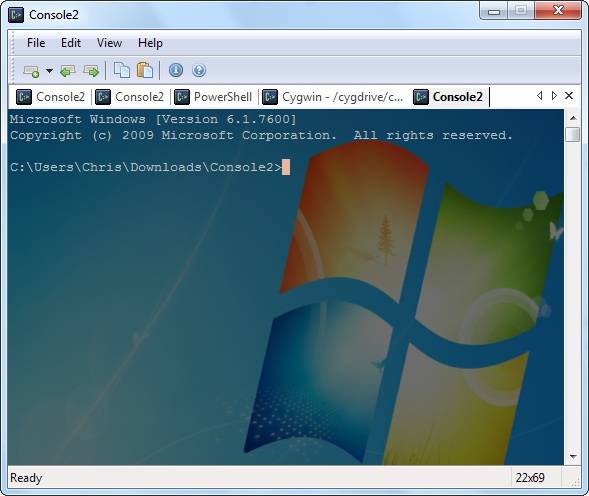This screenshot has height=496, width=589.
Task: Open the Help menu
Action: pyautogui.click(x=150, y=43)
